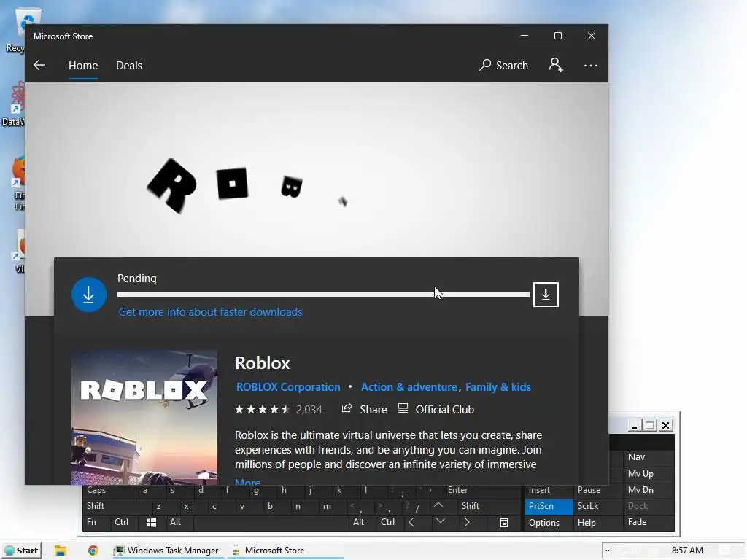Click the up arrow key on on-screen keyboard

click(x=438, y=506)
